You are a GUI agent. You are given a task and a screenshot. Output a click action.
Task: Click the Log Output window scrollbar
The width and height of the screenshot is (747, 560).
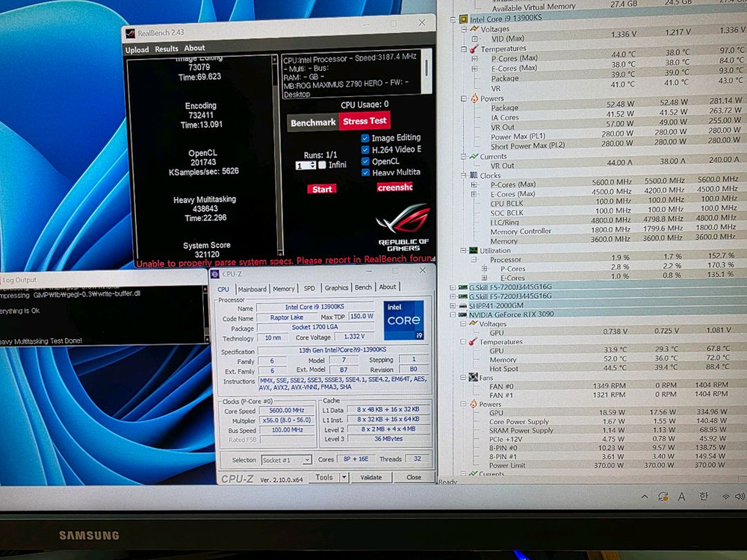pyautogui.click(x=206, y=314)
